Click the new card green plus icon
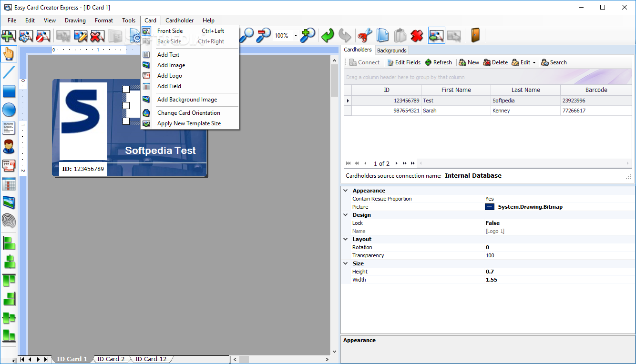The width and height of the screenshot is (636, 364). click(9, 35)
